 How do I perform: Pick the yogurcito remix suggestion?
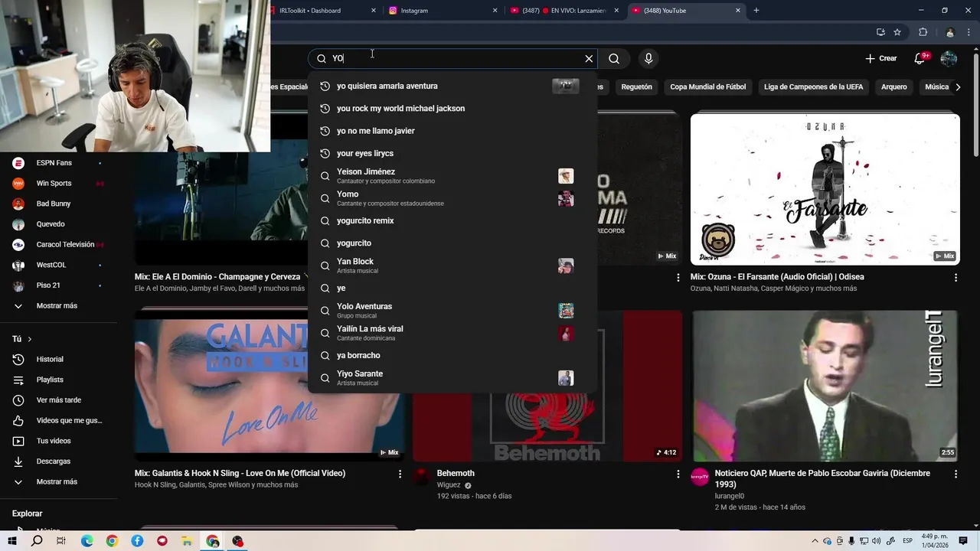click(452, 220)
